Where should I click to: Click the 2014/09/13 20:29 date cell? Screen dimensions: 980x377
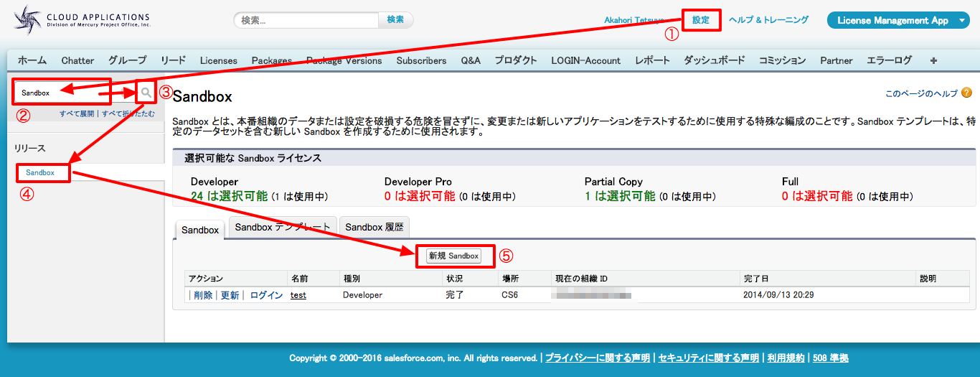(778, 295)
